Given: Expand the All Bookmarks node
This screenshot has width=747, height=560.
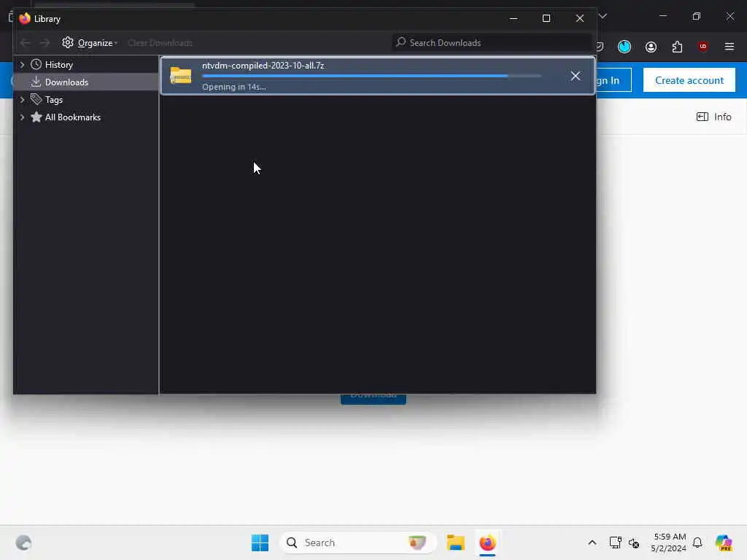Looking at the screenshot, I should [x=22, y=117].
